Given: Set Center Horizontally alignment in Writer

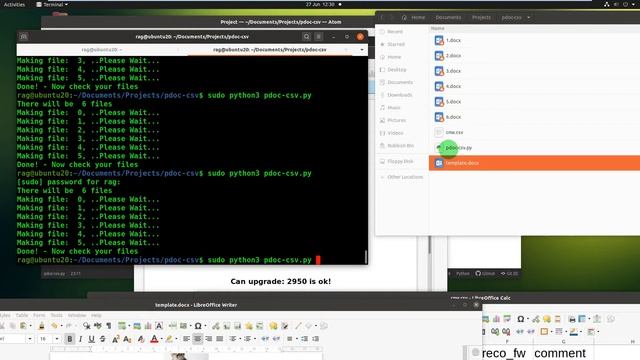Looking at the screenshot, I should 198,339.
